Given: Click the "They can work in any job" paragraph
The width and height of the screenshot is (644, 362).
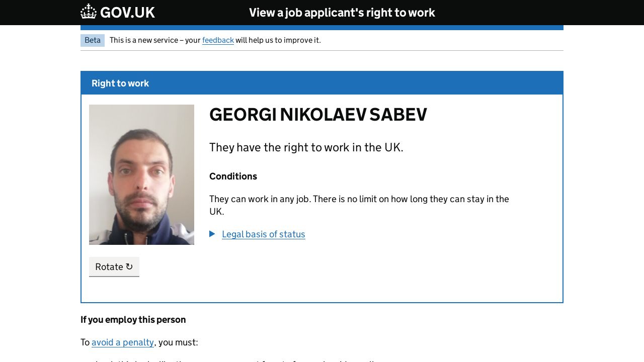Looking at the screenshot, I should (359, 199).
